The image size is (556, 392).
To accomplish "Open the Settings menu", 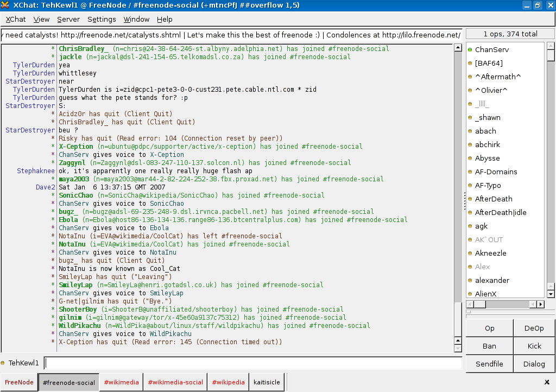I will (x=102, y=19).
